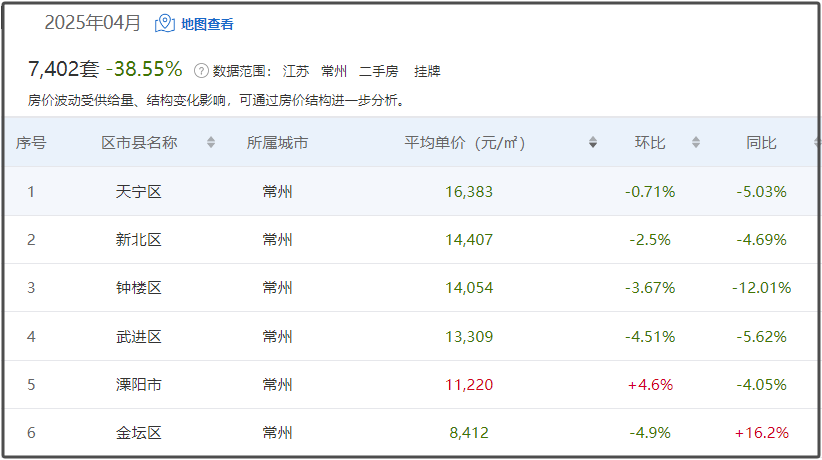Image resolution: width=822 pixels, height=460 pixels.
Task: Click the -2.5% 环比 value
Action: pyautogui.click(x=650, y=240)
